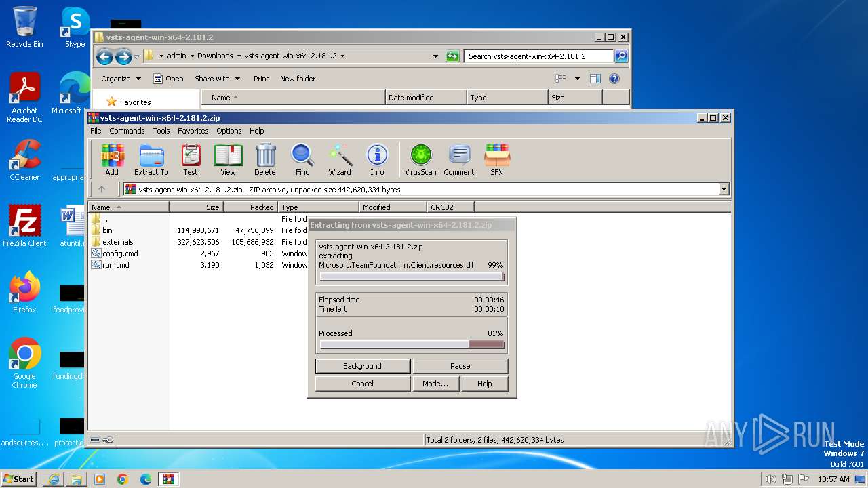
Task: Open the WinRAR File menu
Action: (x=96, y=131)
